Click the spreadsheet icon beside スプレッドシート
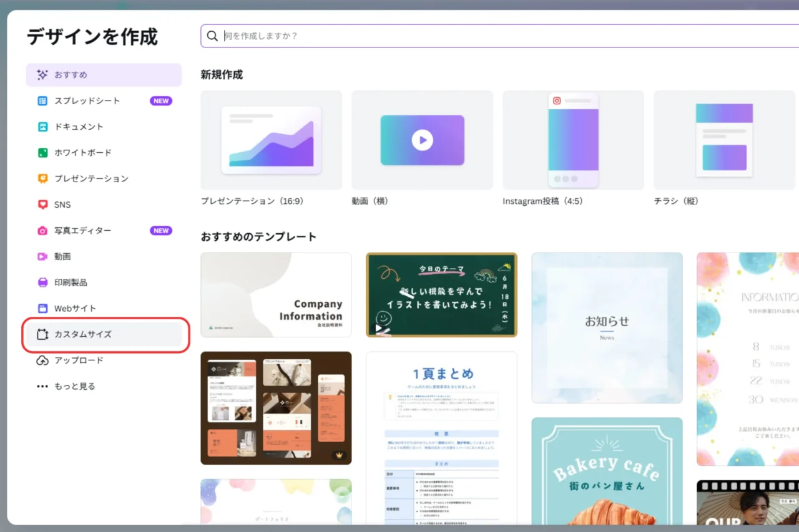 click(x=42, y=101)
